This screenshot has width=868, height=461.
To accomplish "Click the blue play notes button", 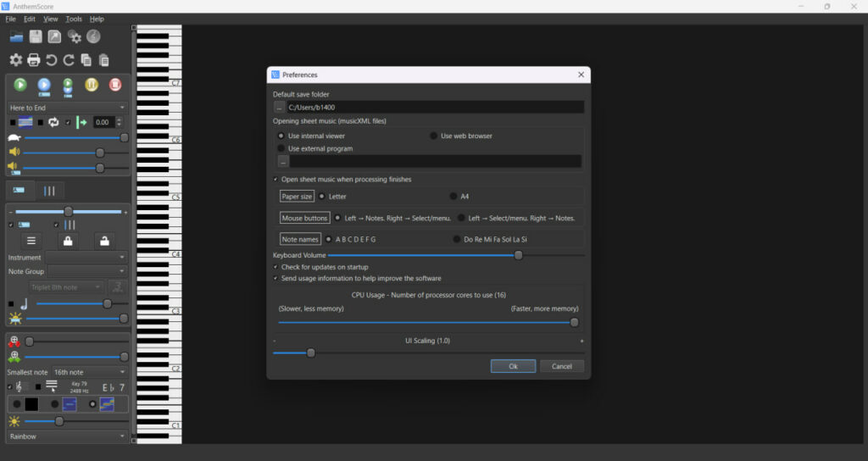I will [44, 86].
